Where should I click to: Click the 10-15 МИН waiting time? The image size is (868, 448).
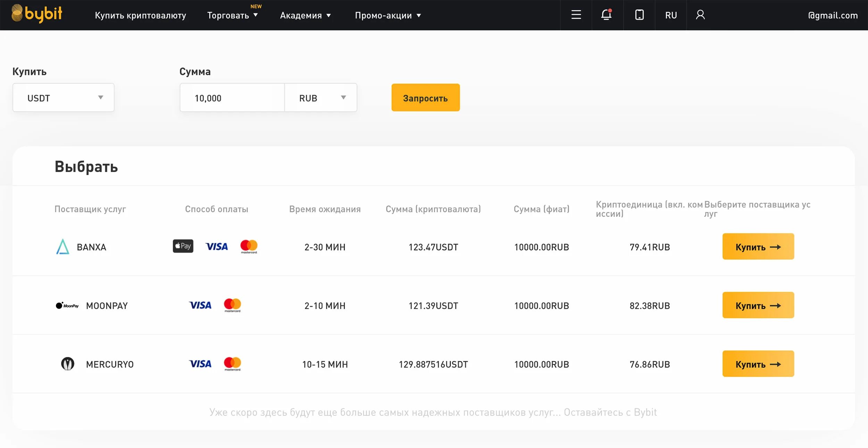point(325,365)
